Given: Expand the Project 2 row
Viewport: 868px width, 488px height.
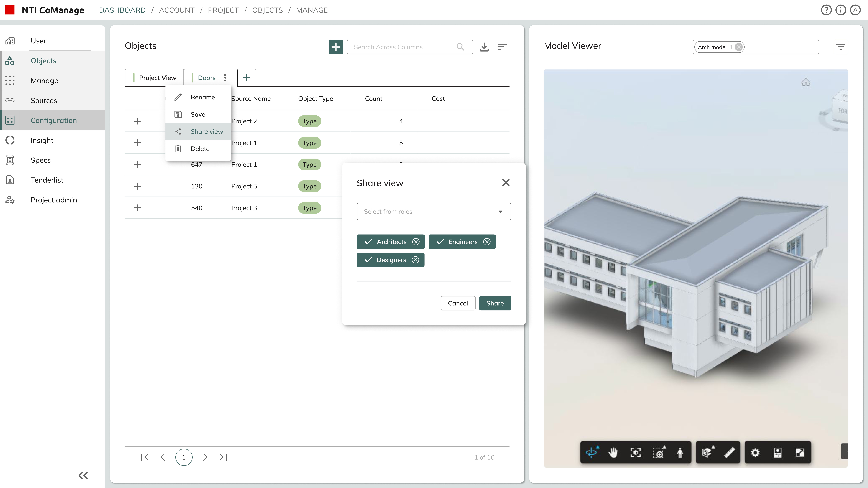Looking at the screenshot, I should (x=137, y=121).
